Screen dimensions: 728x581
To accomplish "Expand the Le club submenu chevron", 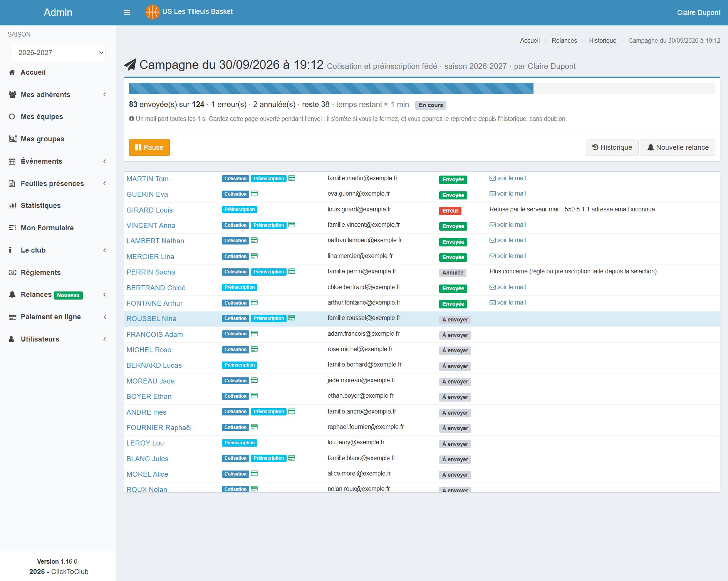I will click(x=105, y=250).
